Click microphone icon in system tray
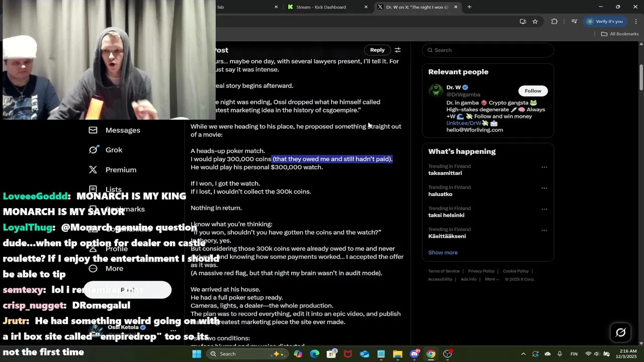This screenshot has height=362, width=644. point(559,354)
